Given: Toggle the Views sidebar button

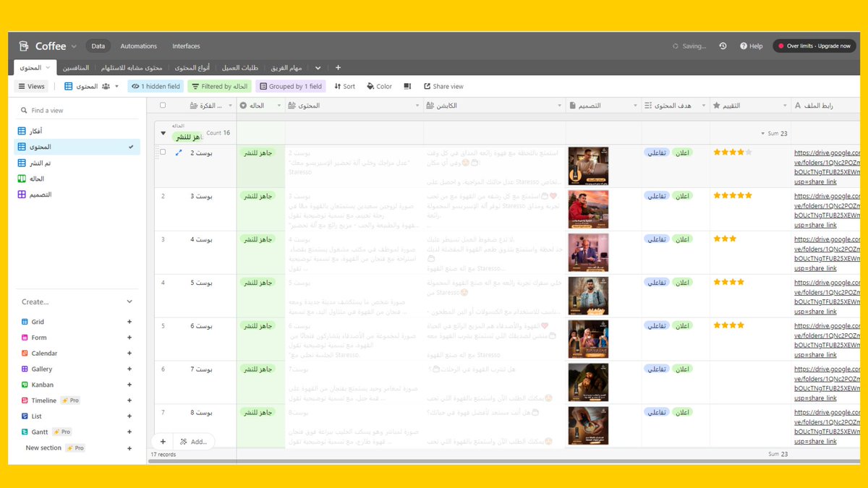Looking at the screenshot, I should [31, 86].
